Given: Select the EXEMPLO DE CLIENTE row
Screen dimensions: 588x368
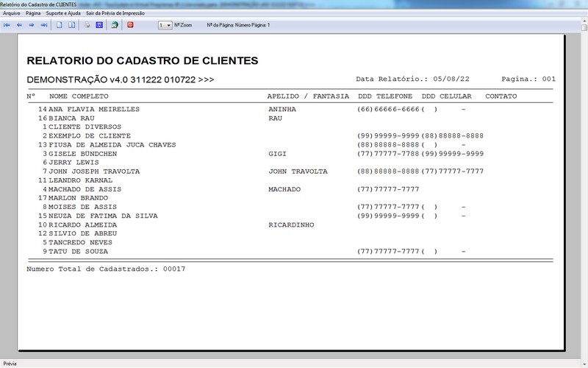Looking at the screenshot, I should pos(90,136).
